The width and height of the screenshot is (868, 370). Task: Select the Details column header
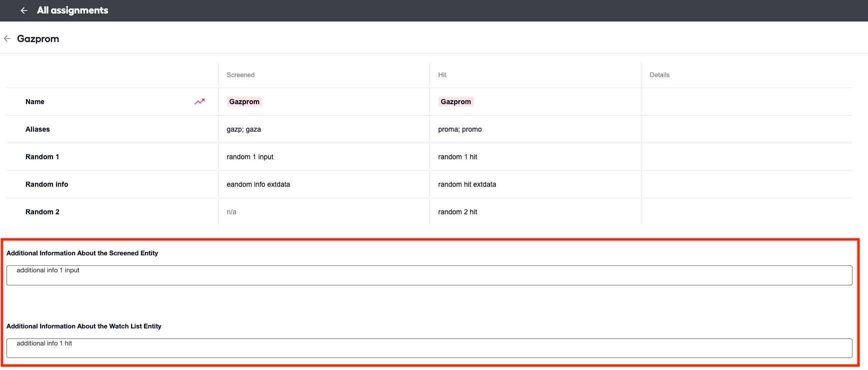[659, 75]
